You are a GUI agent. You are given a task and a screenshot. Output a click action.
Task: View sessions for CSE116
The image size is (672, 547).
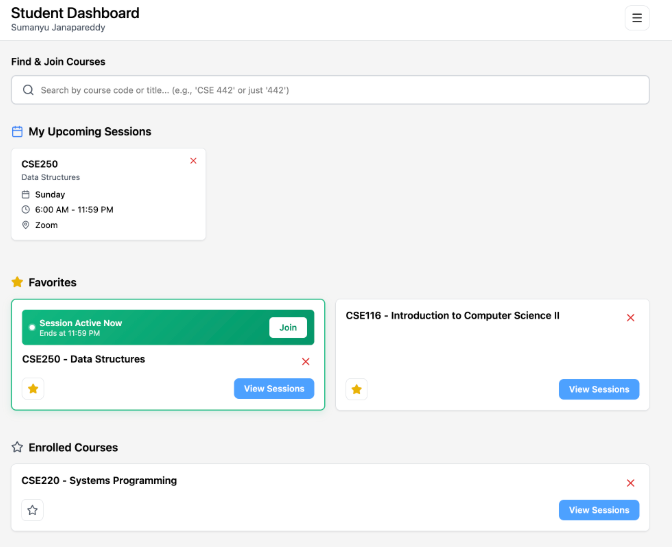[x=599, y=389]
